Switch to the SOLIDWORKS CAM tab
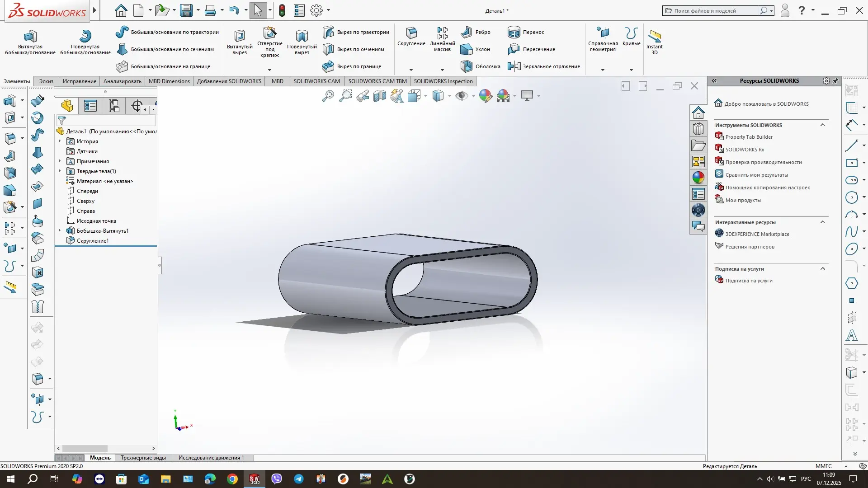Screen dimensions: 868x488 click(316, 81)
